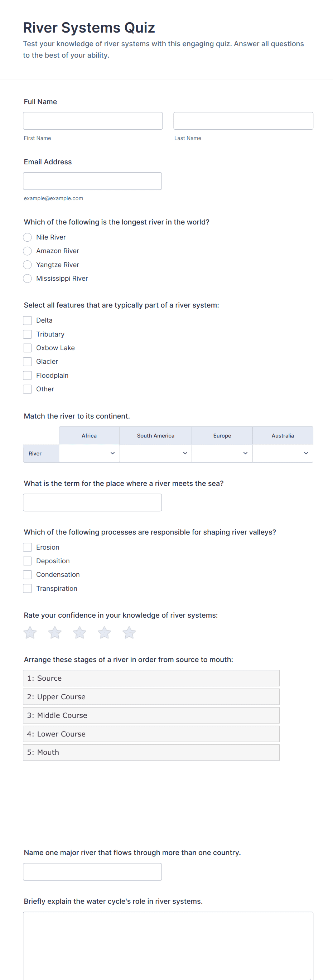Choose the Amazon River option
333x980 pixels.
coord(28,251)
